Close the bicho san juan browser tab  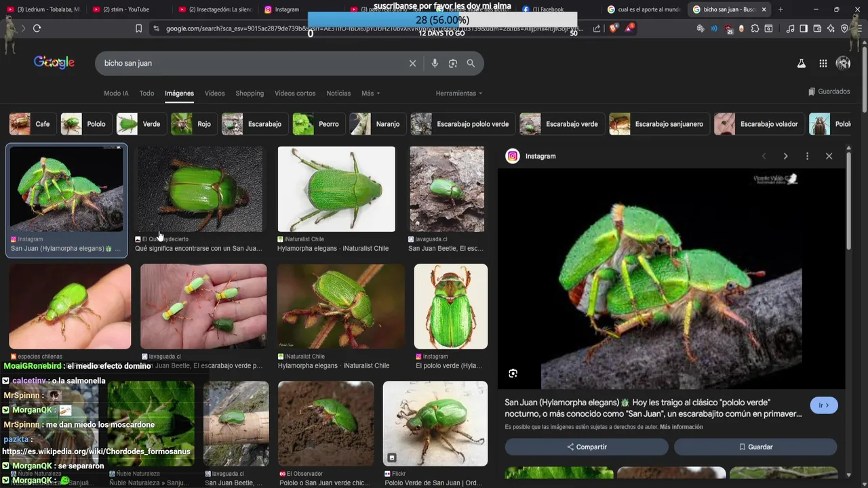[764, 9]
